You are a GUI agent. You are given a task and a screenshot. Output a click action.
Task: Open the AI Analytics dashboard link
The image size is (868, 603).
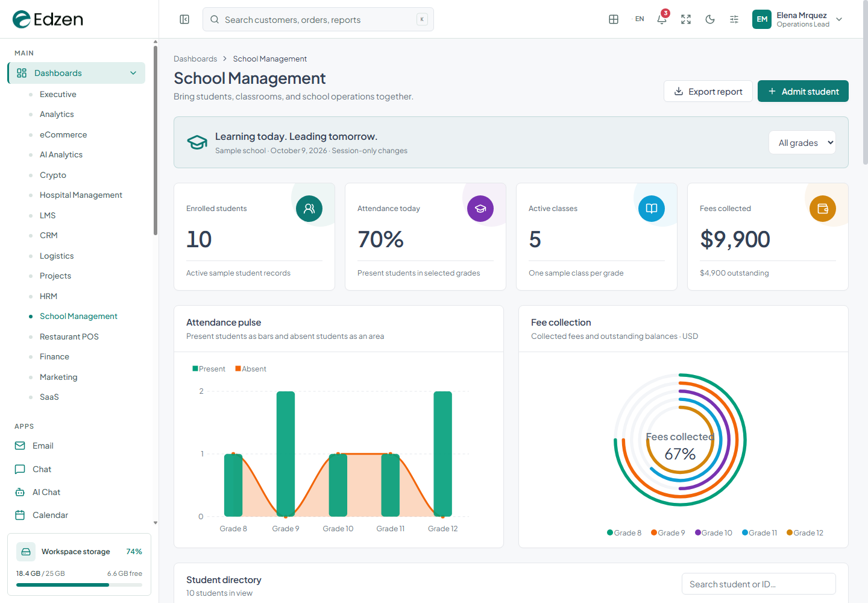point(61,155)
